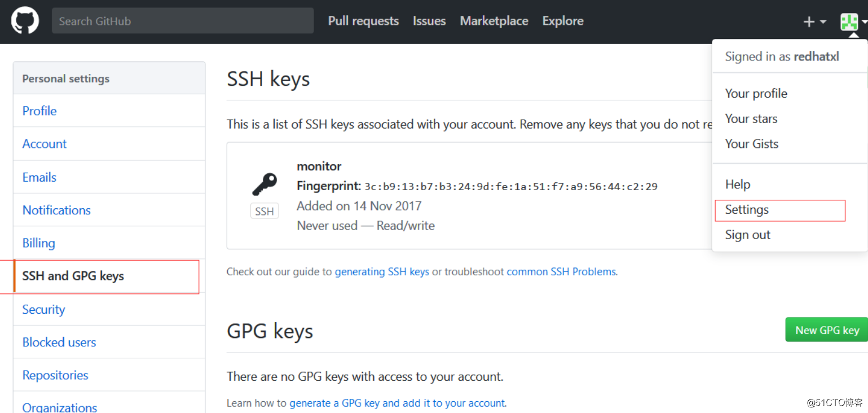This screenshot has width=868, height=413.
Task: Go to Issues in top navigation
Action: tap(429, 21)
